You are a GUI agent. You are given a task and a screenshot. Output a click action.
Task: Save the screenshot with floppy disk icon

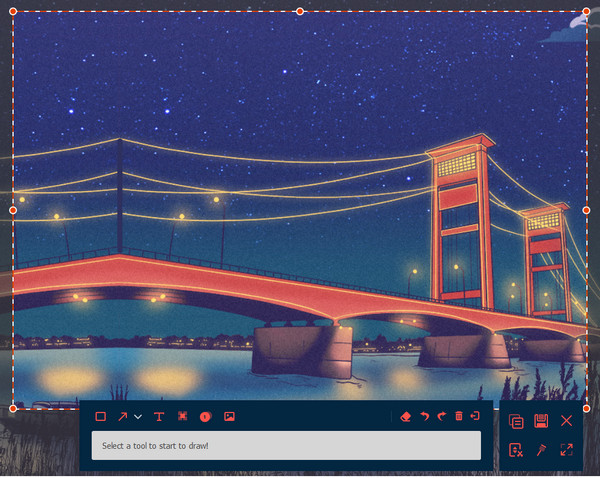pyautogui.click(x=541, y=421)
